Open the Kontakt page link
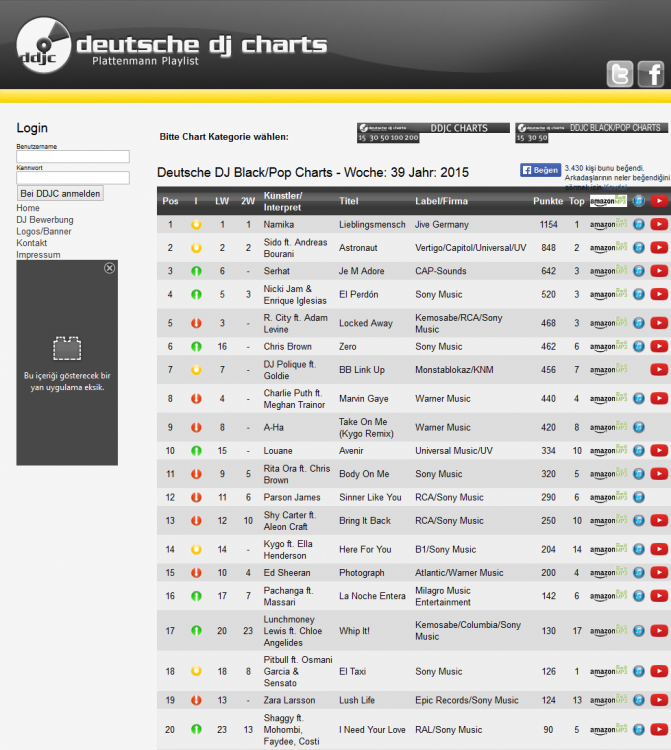671x750 pixels. click(32, 243)
